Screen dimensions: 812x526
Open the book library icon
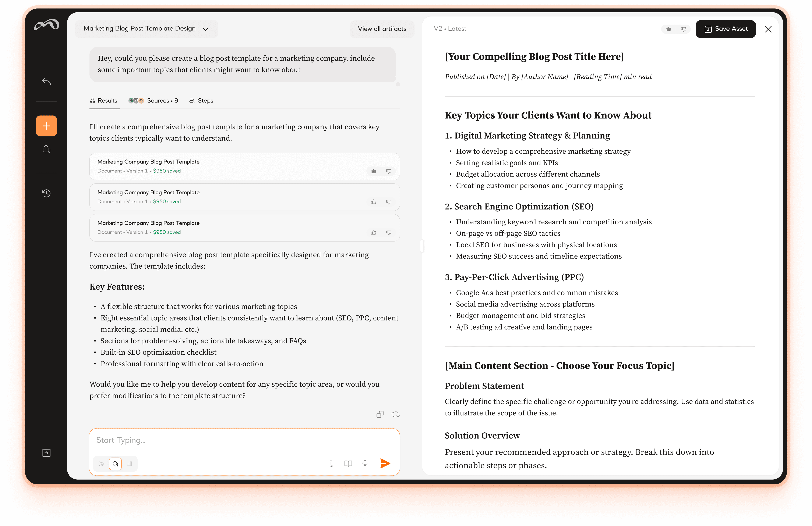[348, 464]
